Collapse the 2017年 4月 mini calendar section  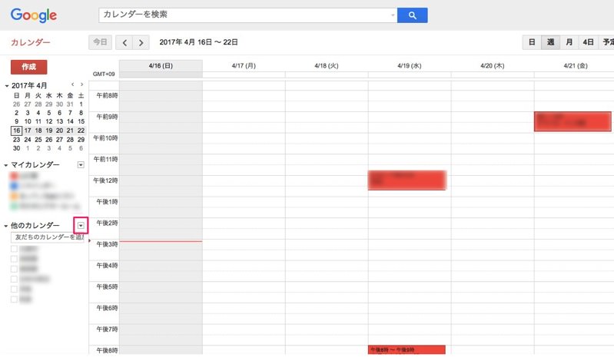pyautogui.click(x=7, y=86)
